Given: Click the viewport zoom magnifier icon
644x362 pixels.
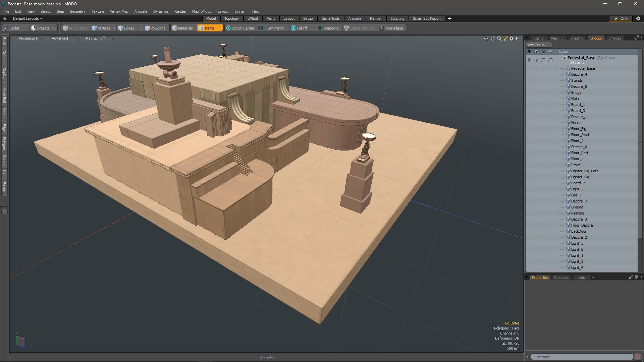Looking at the screenshot, I should coord(499,39).
